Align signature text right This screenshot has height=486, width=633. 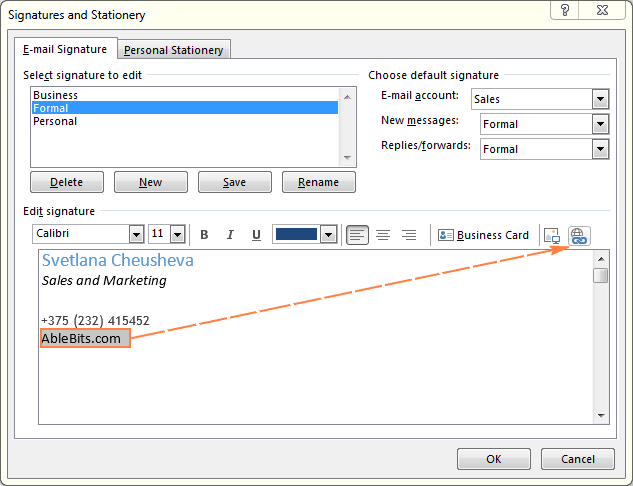click(408, 235)
